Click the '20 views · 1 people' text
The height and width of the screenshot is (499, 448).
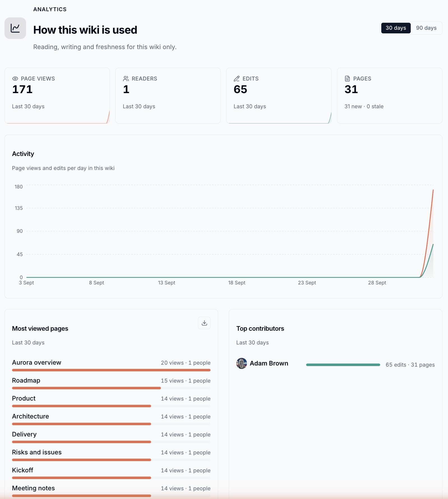tap(186, 363)
